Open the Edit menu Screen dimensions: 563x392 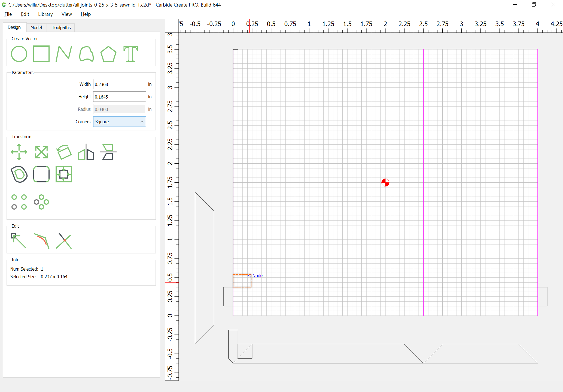click(25, 14)
